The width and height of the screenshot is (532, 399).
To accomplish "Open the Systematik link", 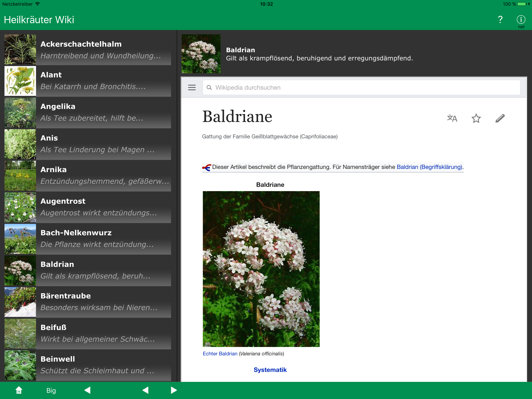I will tap(270, 370).
